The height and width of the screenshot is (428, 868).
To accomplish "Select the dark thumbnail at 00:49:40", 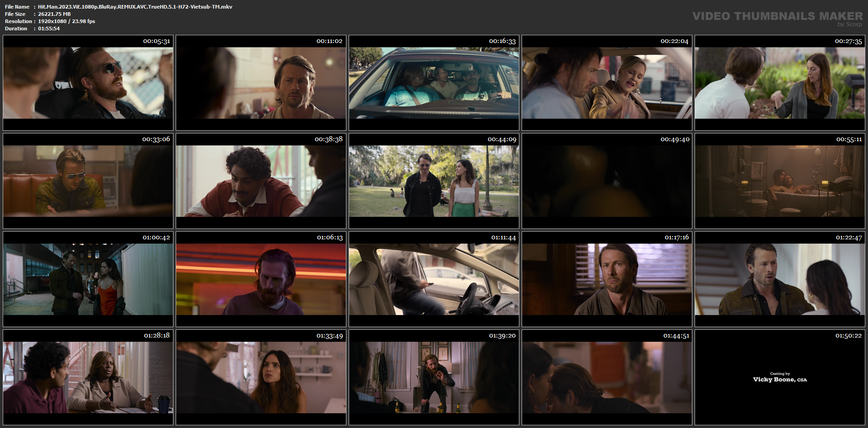I will click(607, 181).
